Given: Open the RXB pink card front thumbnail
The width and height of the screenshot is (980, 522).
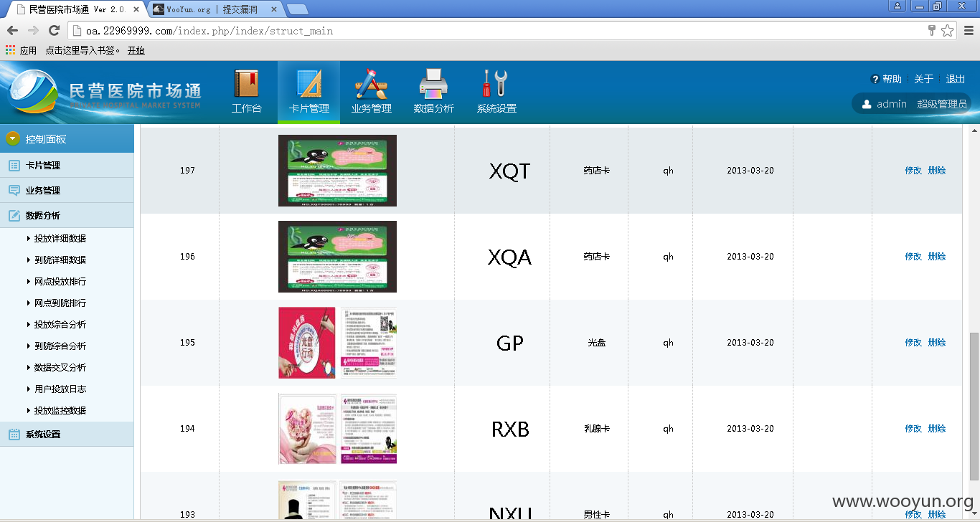Looking at the screenshot, I should [307, 429].
